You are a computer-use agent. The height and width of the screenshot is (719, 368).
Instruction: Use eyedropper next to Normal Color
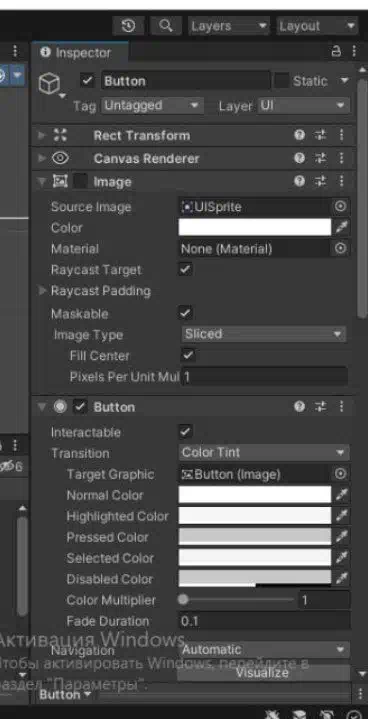[341, 495]
